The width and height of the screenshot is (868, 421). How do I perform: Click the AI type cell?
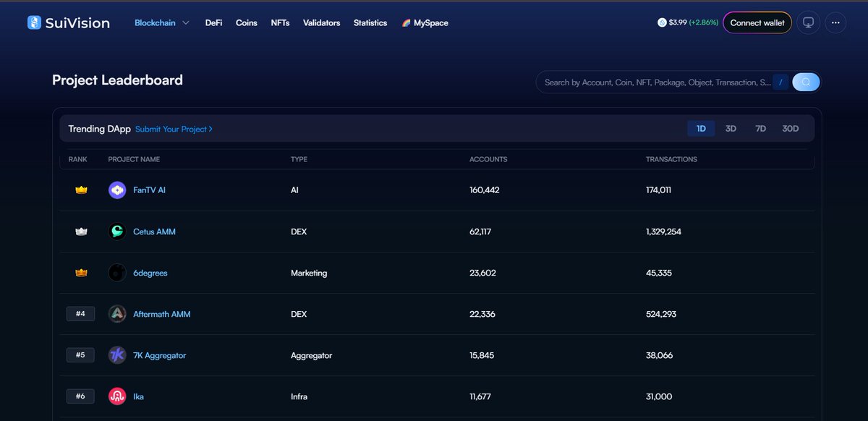[x=294, y=190]
